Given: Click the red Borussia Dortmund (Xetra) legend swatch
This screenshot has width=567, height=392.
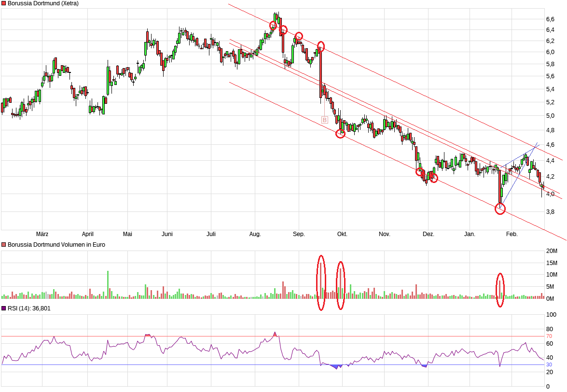Looking at the screenshot, I should (3, 3).
